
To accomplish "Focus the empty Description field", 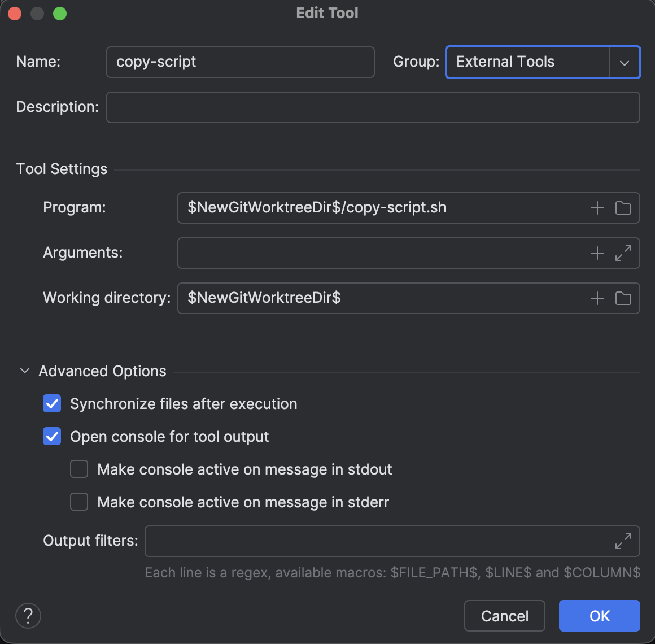I will pyautogui.click(x=373, y=107).
